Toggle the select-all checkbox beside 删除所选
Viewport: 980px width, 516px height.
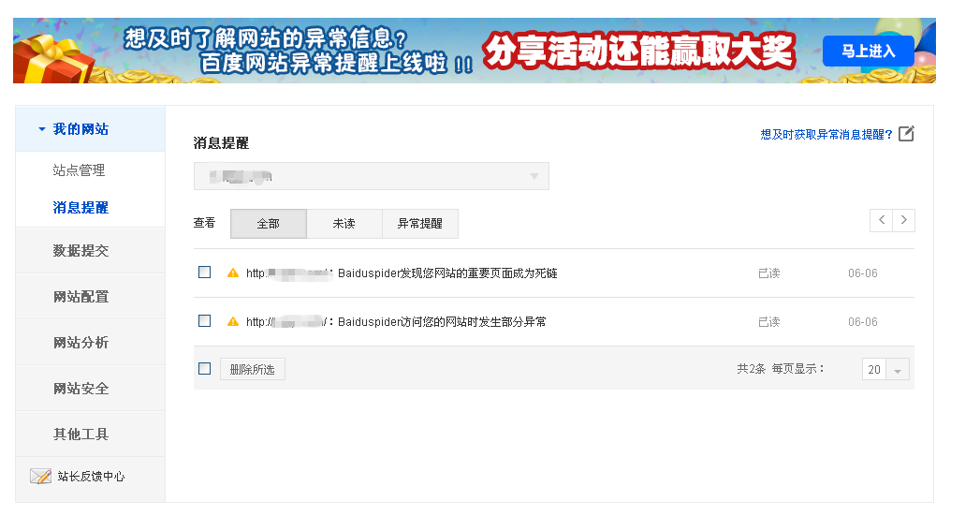coord(204,369)
